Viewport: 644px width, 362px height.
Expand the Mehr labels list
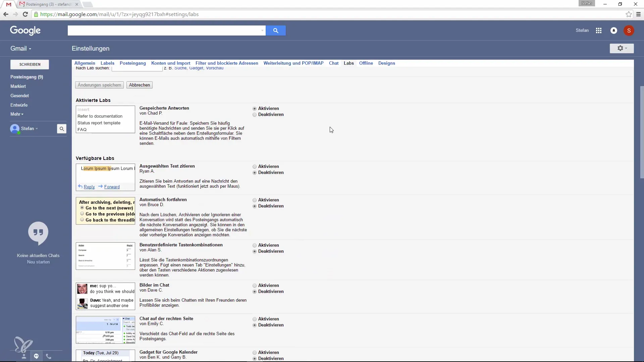[x=17, y=114]
